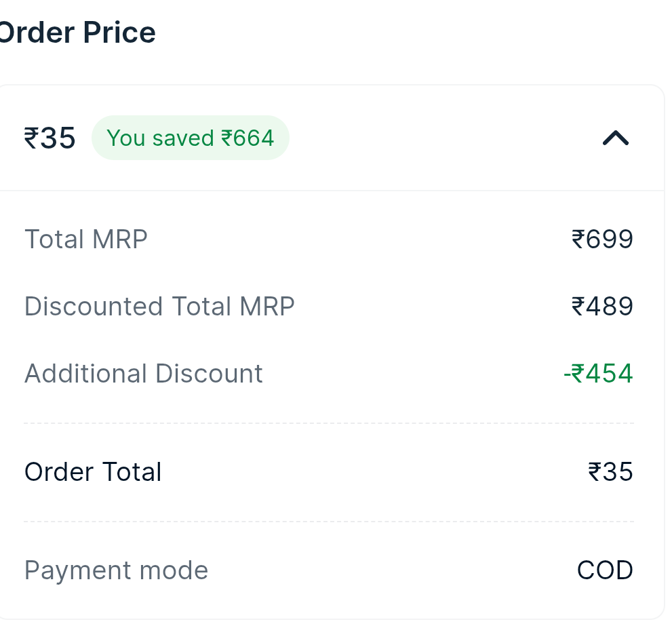
Task: Click the dashed divider above Order Total
Action: coord(329,423)
